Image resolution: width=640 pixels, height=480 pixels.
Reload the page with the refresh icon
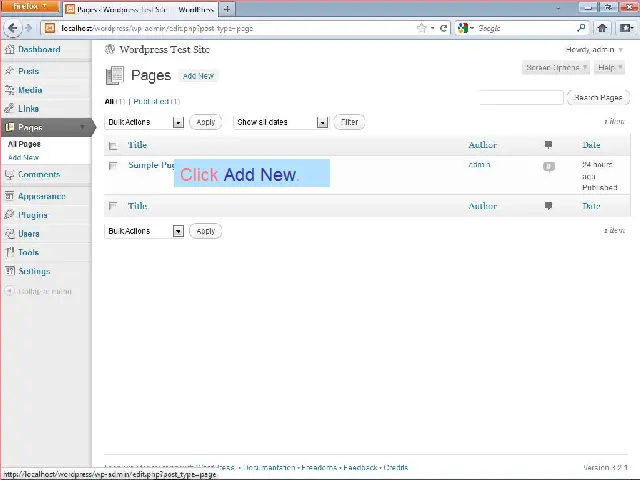click(x=443, y=28)
